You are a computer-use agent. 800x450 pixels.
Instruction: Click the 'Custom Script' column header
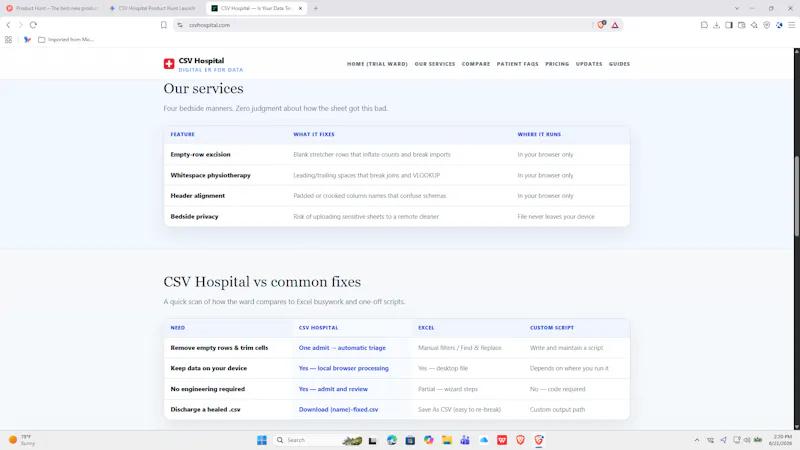click(552, 328)
